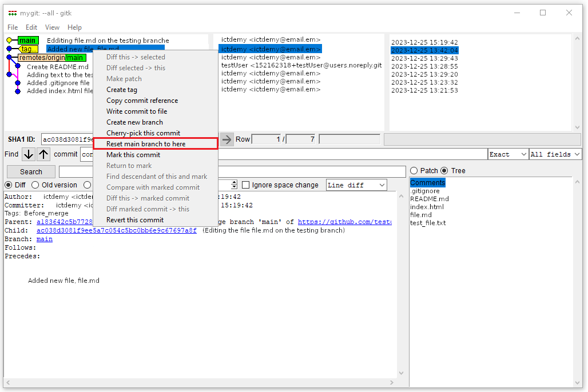
Task: Select the Old version radio button
Action: coord(35,185)
